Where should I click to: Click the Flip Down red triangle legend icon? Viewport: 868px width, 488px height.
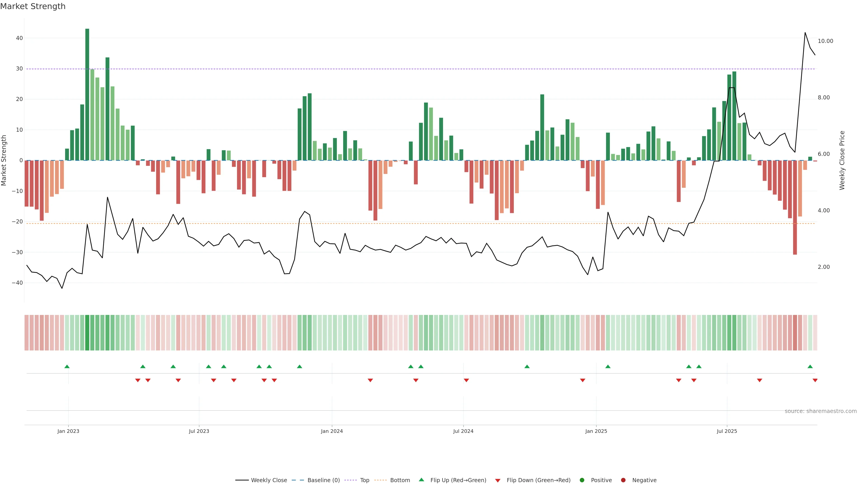tap(498, 480)
